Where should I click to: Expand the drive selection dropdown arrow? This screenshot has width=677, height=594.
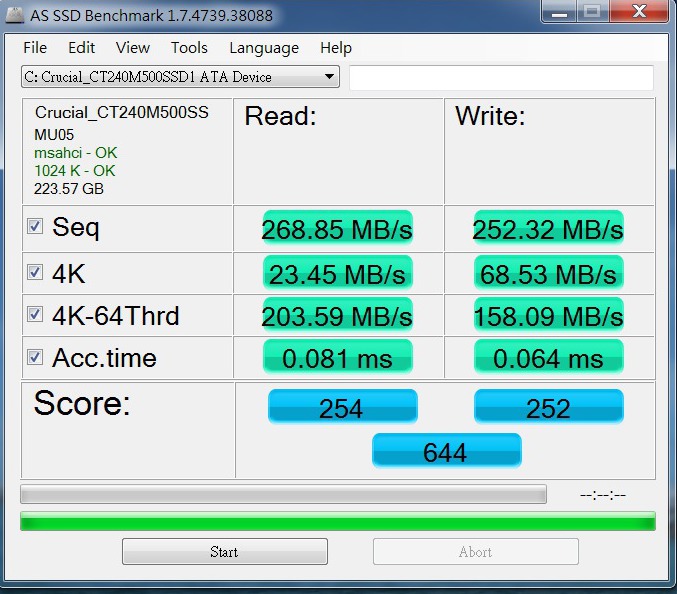329,77
